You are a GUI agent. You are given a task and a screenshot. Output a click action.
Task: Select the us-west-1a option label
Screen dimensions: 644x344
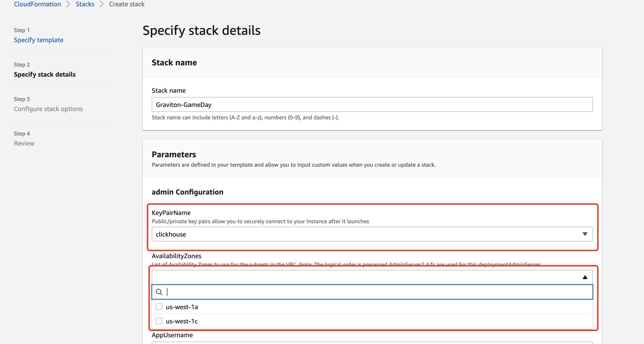(182, 307)
